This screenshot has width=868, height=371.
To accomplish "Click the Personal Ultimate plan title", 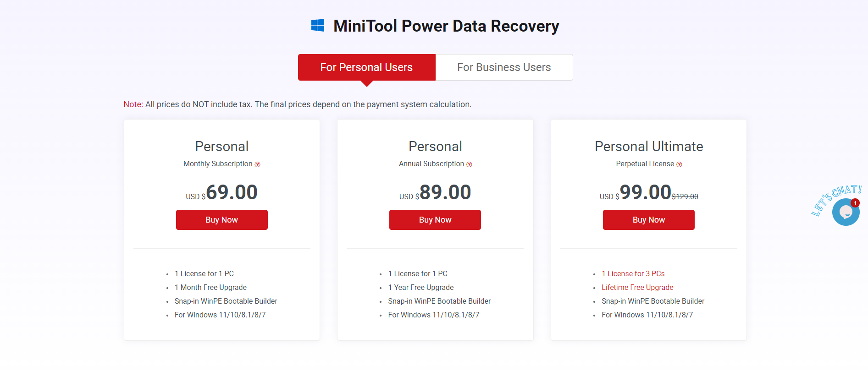I will click(649, 147).
